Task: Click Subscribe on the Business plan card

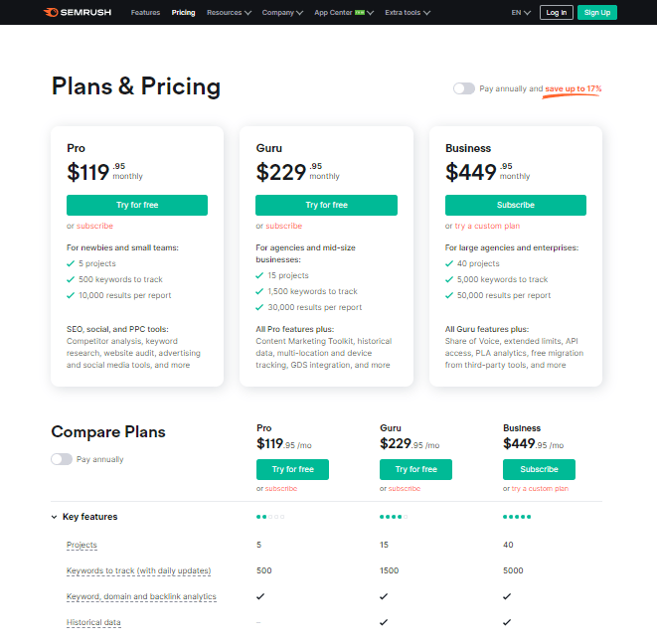Action: coord(516,205)
